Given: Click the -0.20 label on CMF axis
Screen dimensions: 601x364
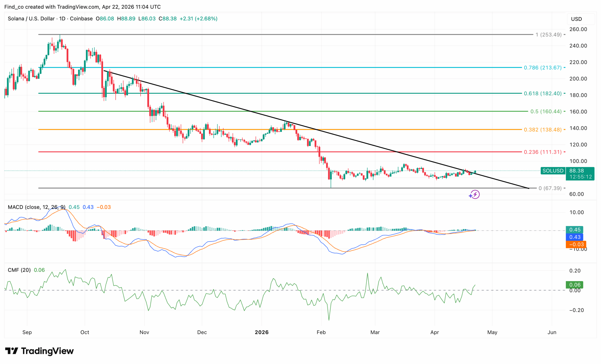Looking at the screenshot, I should [x=577, y=310].
